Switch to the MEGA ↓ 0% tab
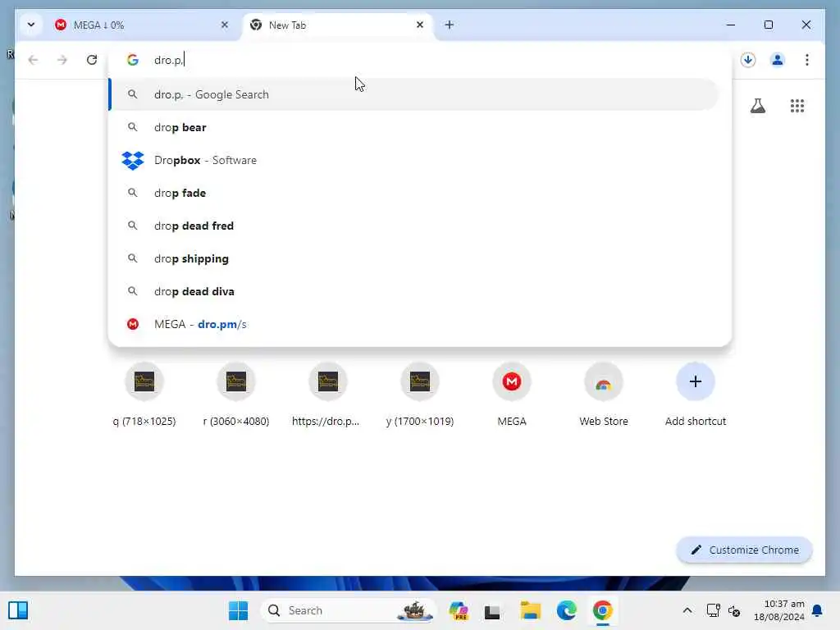This screenshot has height=630, width=840. click(x=140, y=25)
